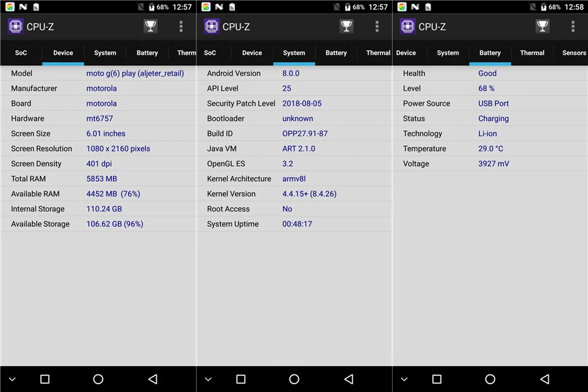Open the Device tab in right screen
The height and width of the screenshot is (392, 588).
click(406, 53)
